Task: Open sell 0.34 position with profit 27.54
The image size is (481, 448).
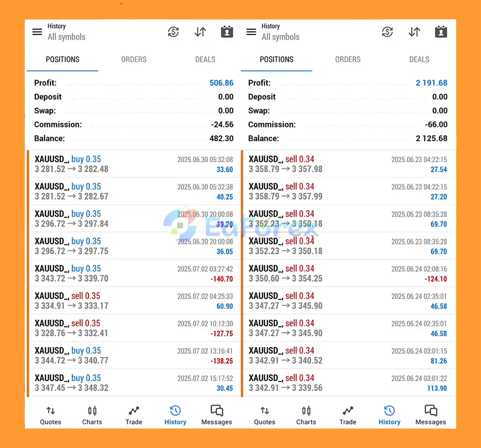Action: click(x=349, y=164)
